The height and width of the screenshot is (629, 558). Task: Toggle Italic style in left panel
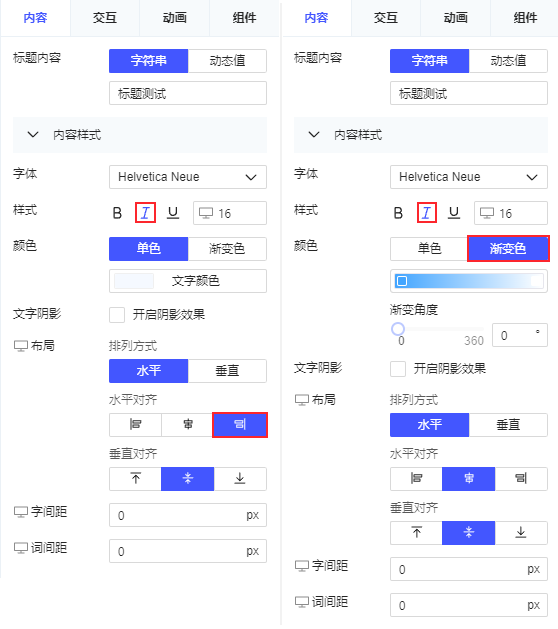click(145, 213)
